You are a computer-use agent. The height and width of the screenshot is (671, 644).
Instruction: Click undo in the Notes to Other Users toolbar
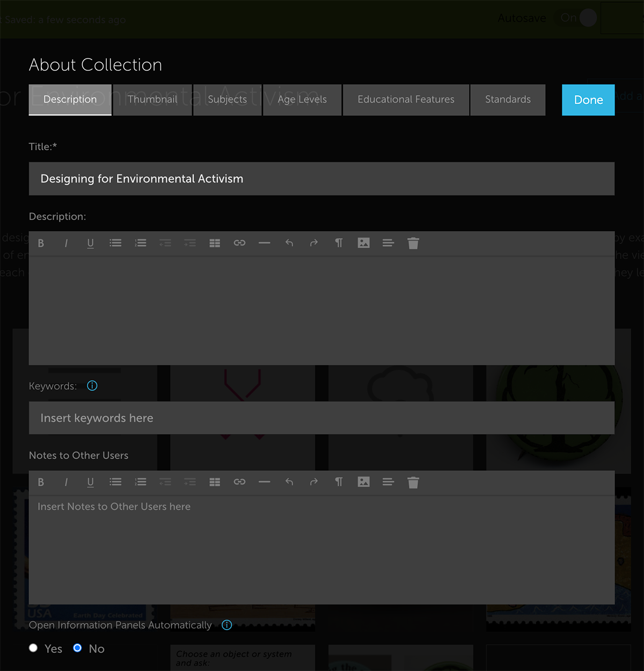point(289,482)
